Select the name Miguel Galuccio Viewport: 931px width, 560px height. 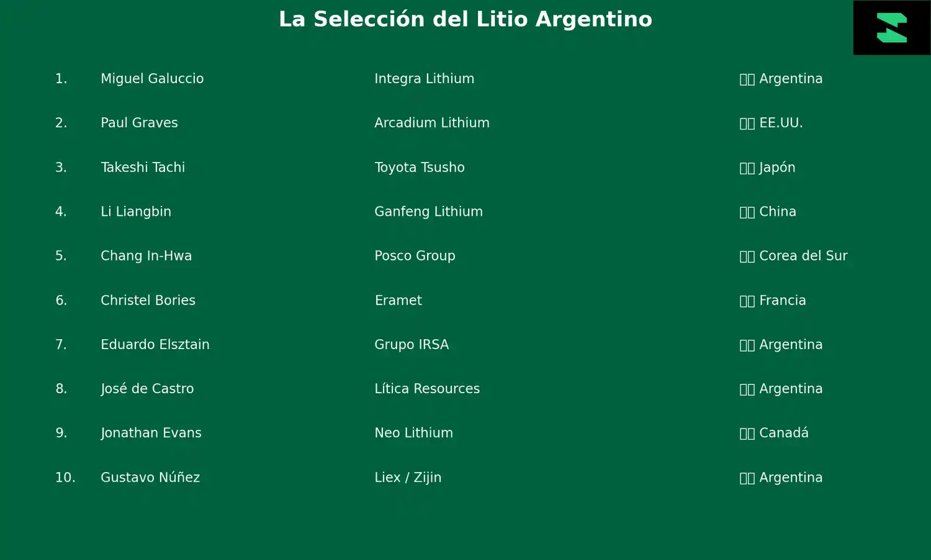coord(152,79)
